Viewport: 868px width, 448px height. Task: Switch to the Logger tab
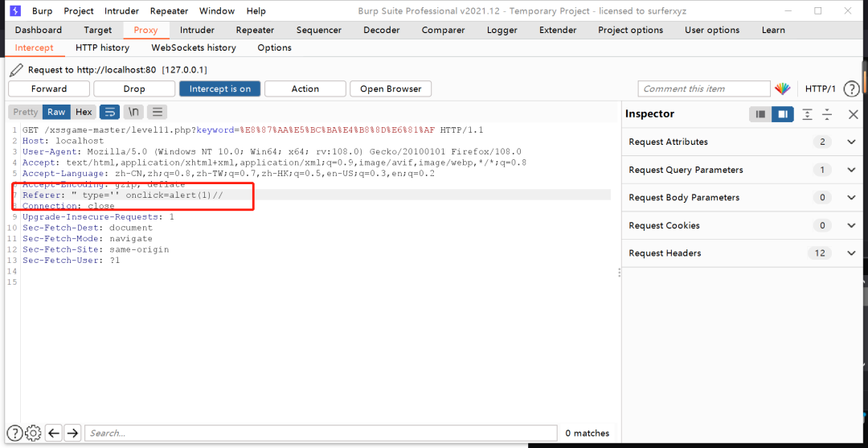(x=502, y=30)
